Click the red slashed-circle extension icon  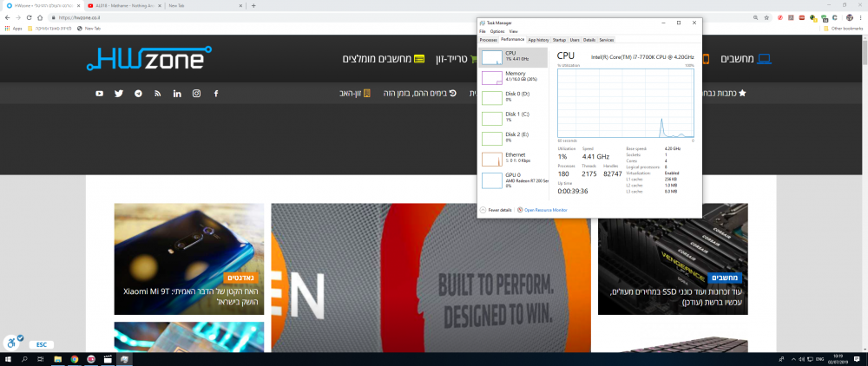pos(780,17)
